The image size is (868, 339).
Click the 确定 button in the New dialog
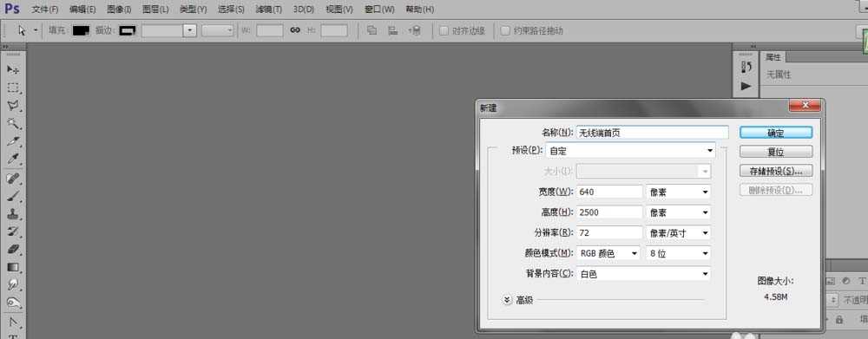775,133
